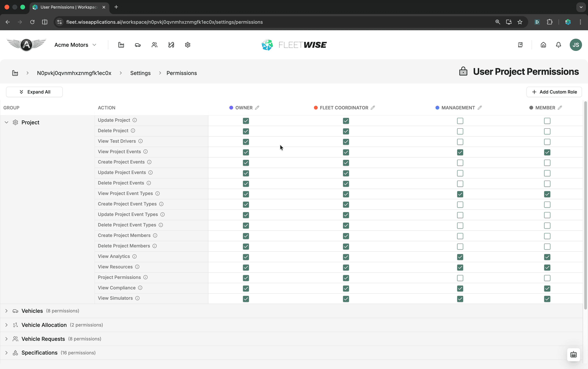
Task: Bookmark this page with star icon
Action: (x=520, y=22)
